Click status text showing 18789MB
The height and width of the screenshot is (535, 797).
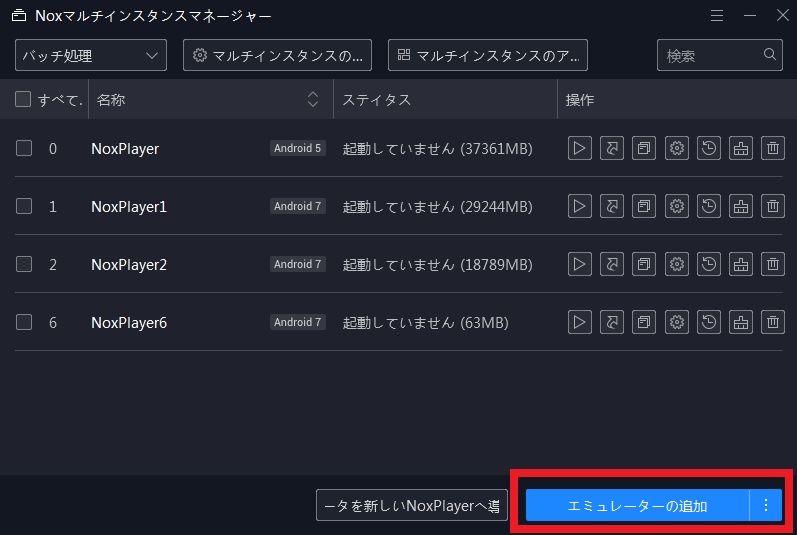pos(438,265)
